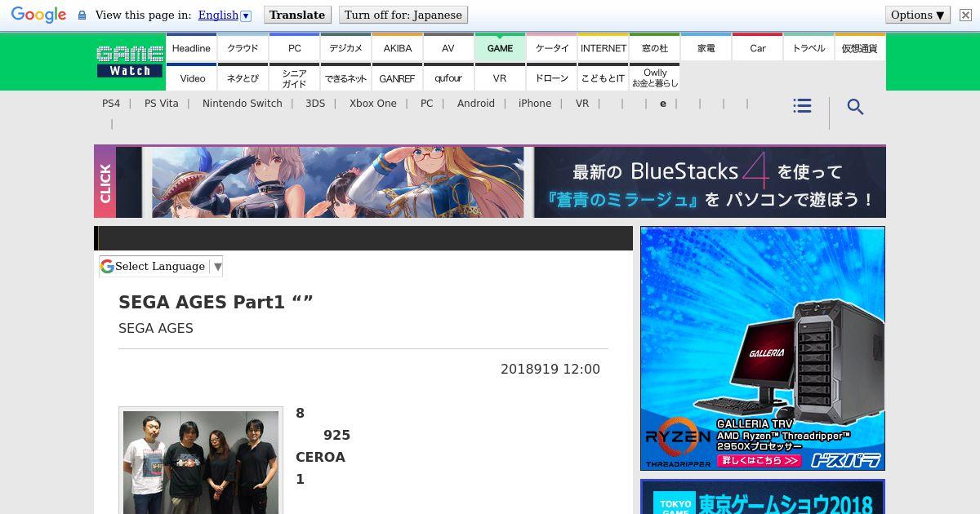Open the search magnifier icon
980x514 pixels.
pos(855,107)
